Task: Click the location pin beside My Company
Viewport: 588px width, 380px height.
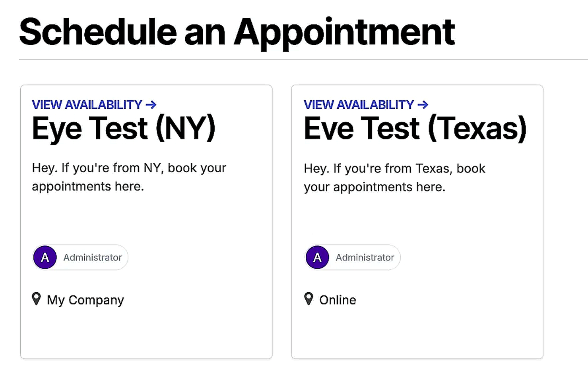Action: (36, 299)
